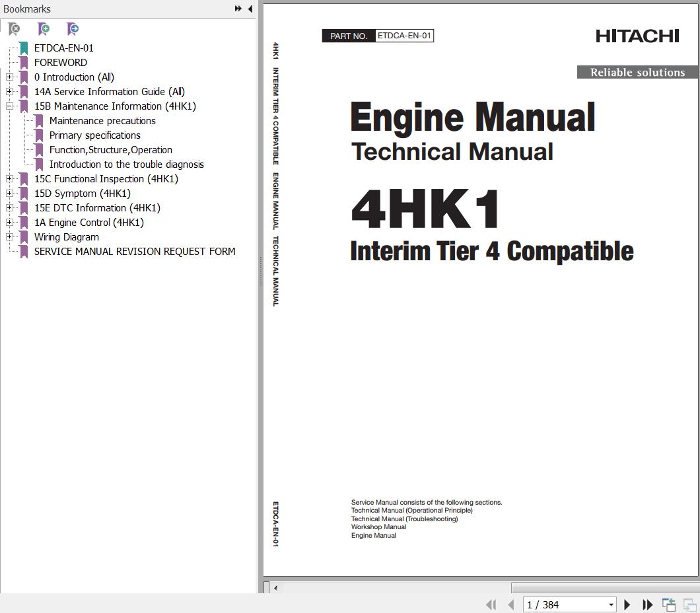Click bookmark icon beside 14A Service Information
Image resolution: width=700 pixels, height=613 pixels.
coord(24,92)
